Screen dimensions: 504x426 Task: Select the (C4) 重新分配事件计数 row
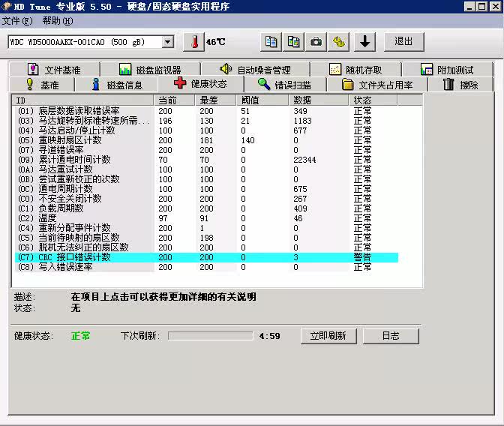(x=207, y=228)
